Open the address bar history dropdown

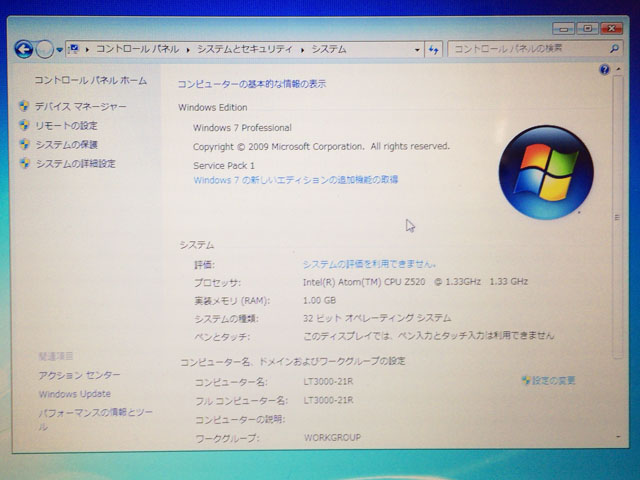click(417, 50)
